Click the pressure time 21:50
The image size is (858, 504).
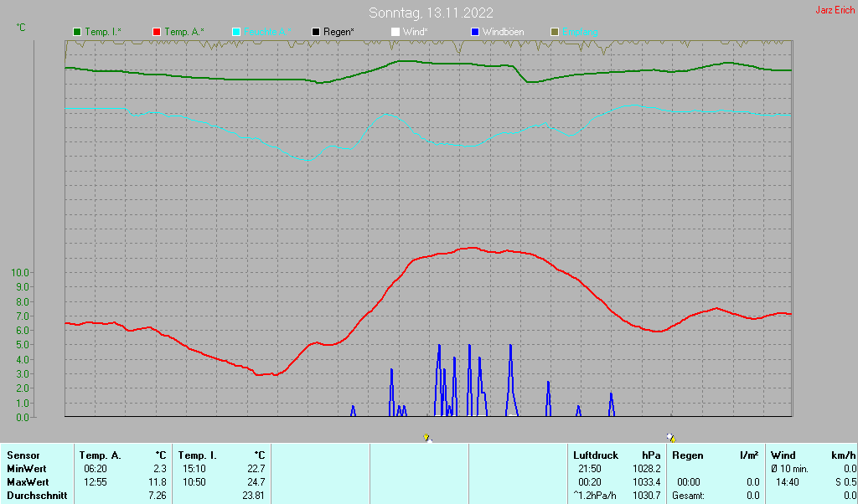(589, 469)
